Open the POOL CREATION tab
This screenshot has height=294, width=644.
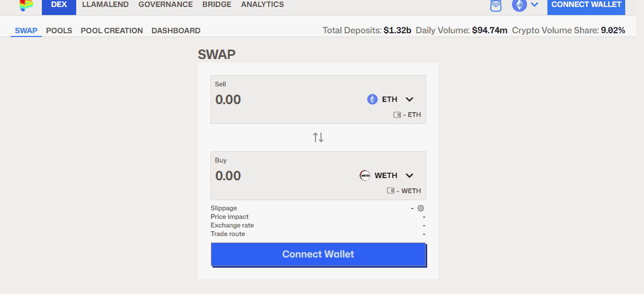click(x=112, y=31)
